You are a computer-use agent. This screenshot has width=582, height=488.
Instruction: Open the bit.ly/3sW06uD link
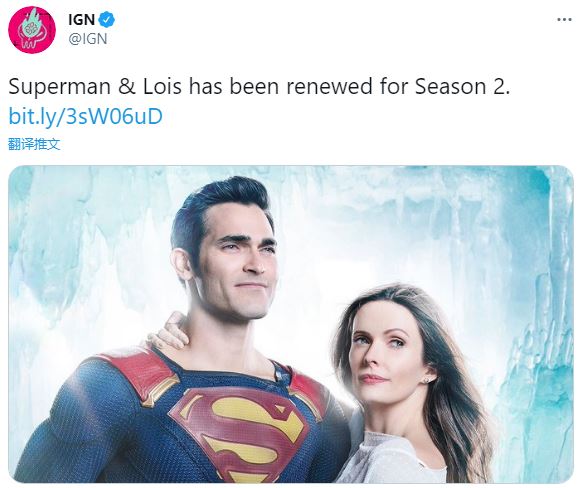click(85, 116)
